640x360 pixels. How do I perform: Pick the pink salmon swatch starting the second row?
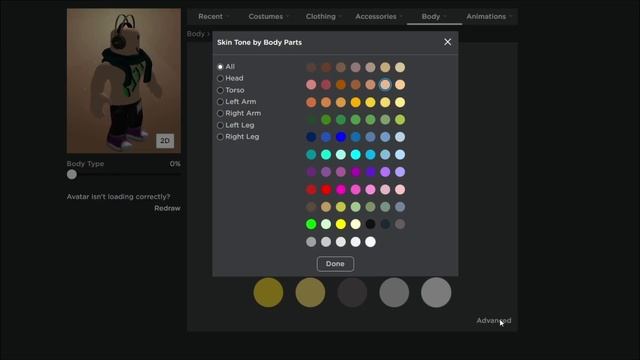click(311, 84)
